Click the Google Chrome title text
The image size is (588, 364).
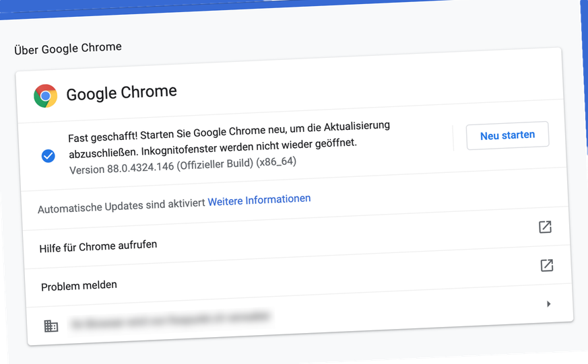(121, 92)
